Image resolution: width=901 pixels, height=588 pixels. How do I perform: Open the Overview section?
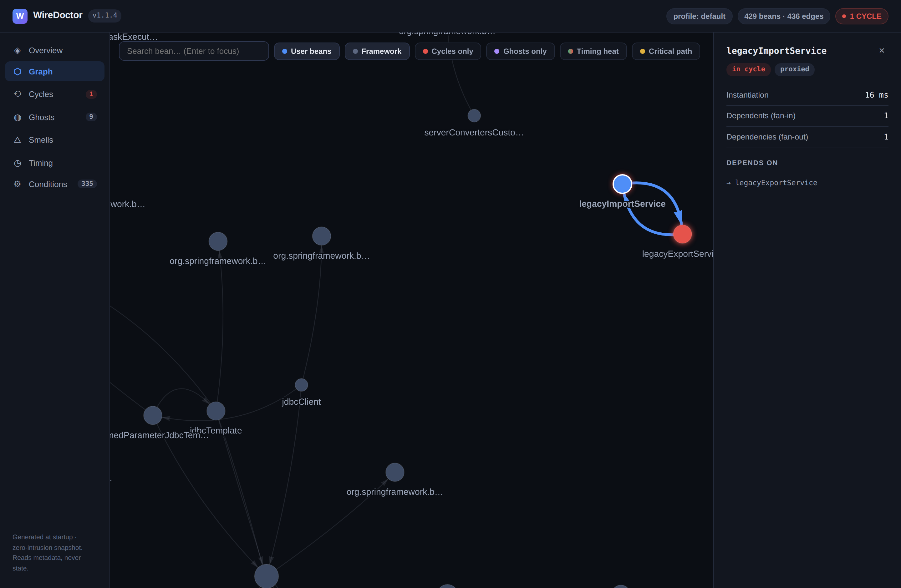coord(54,51)
